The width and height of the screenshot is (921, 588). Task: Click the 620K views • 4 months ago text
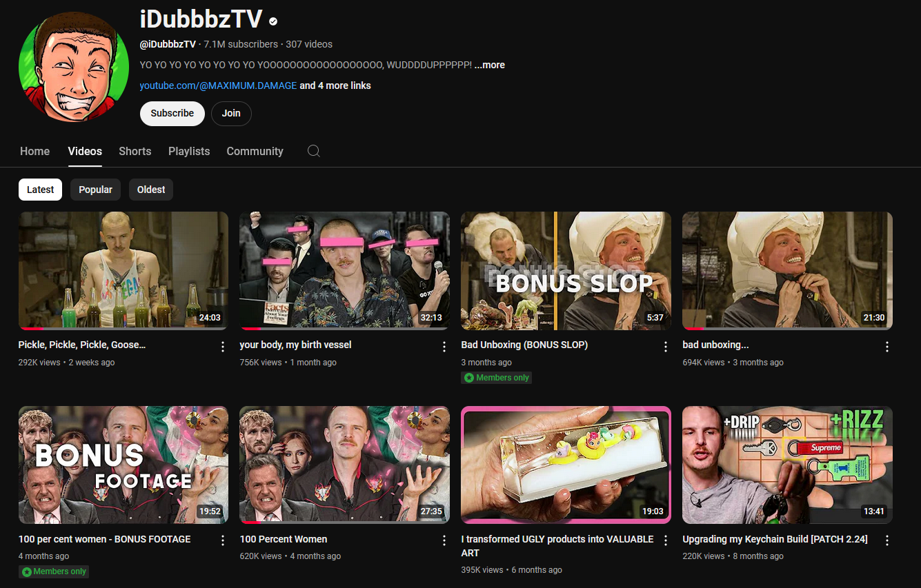tap(290, 556)
